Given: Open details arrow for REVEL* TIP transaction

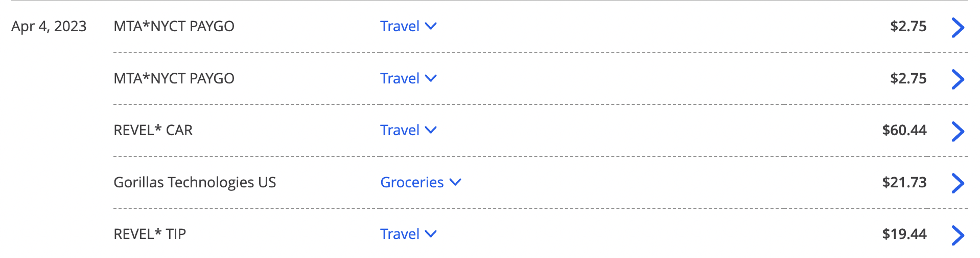Looking at the screenshot, I should coord(958,235).
